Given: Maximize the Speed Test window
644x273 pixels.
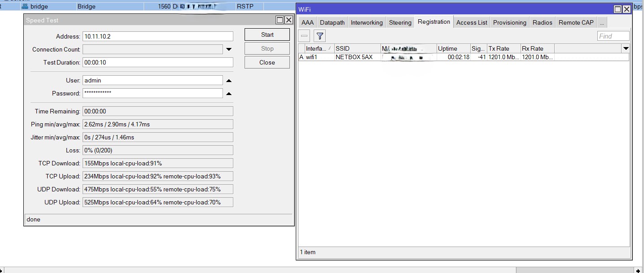Looking at the screenshot, I should click(280, 20).
